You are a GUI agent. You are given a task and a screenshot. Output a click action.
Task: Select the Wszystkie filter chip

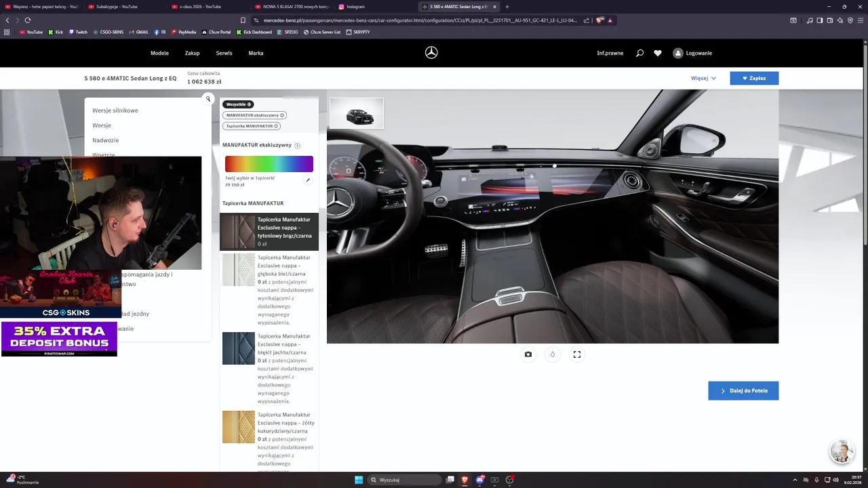pos(239,104)
